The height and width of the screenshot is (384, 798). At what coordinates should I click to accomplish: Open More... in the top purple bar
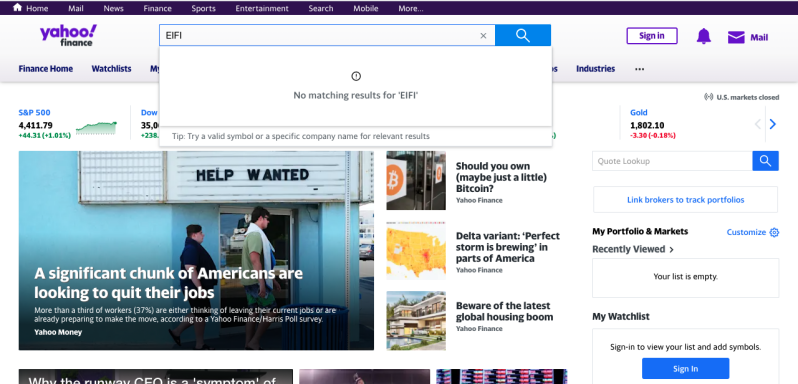(x=411, y=8)
